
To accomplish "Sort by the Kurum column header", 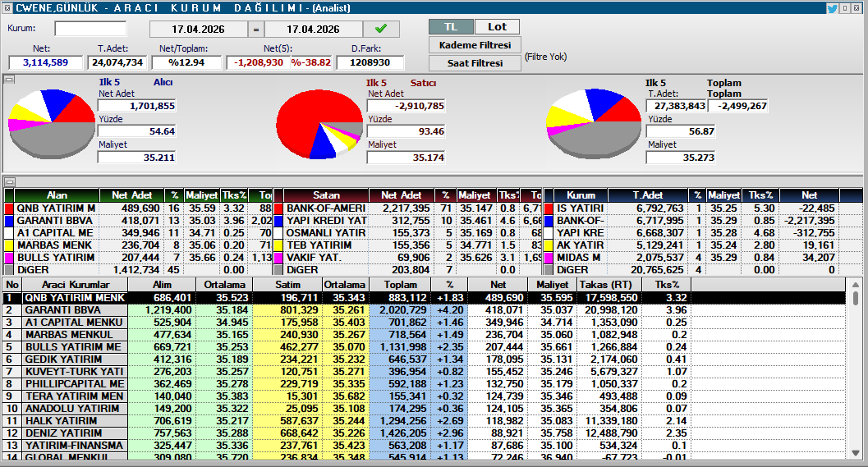I will 581,195.
